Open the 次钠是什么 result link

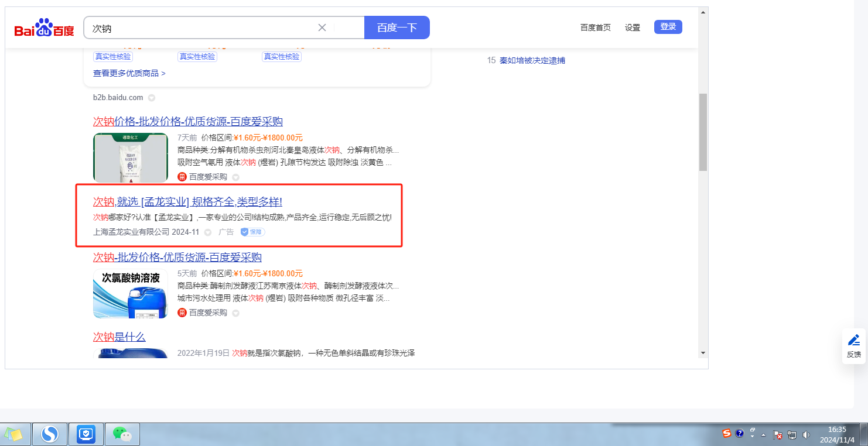119,337
